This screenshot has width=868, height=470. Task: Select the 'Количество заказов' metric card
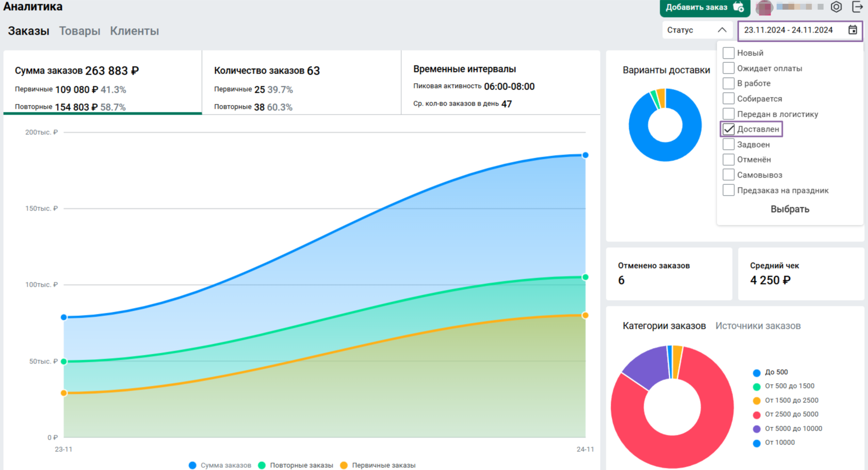coord(301,83)
